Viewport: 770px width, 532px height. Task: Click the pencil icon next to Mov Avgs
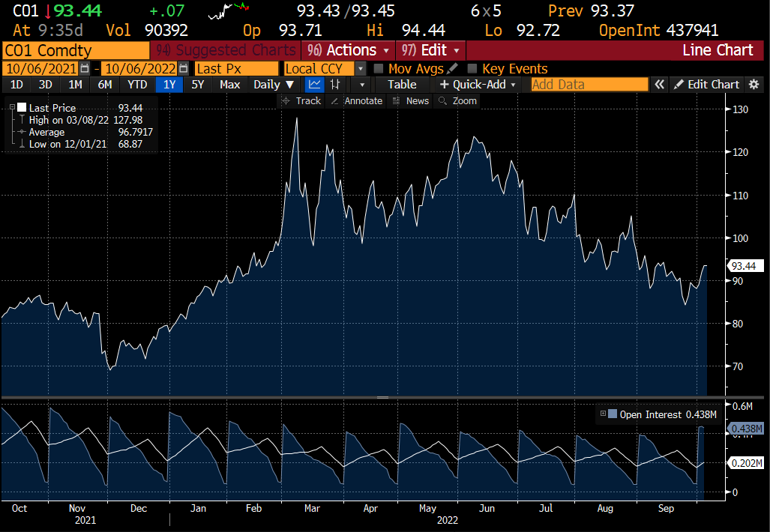coord(451,67)
